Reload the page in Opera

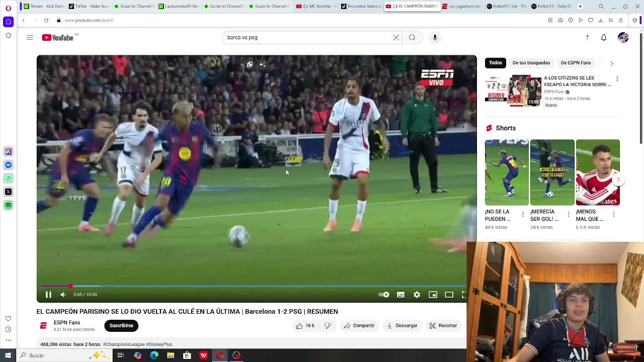(x=46, y=20)
